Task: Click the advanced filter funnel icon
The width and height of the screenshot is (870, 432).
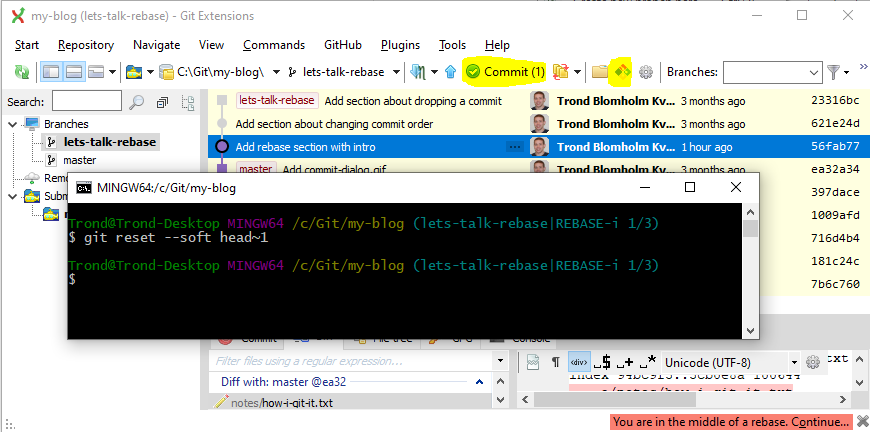Action: (x=833, y=72)
